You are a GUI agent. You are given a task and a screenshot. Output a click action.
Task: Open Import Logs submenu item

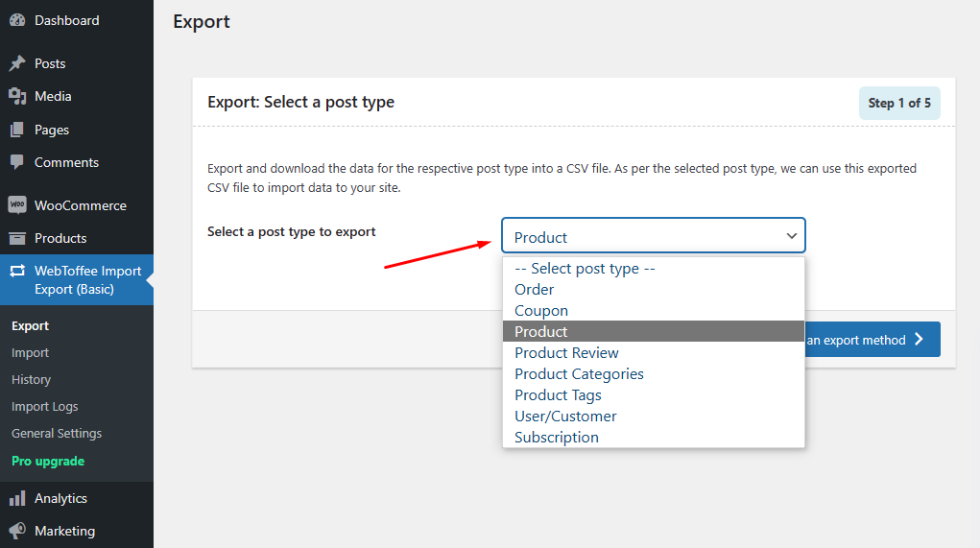(x=44, y=406)
